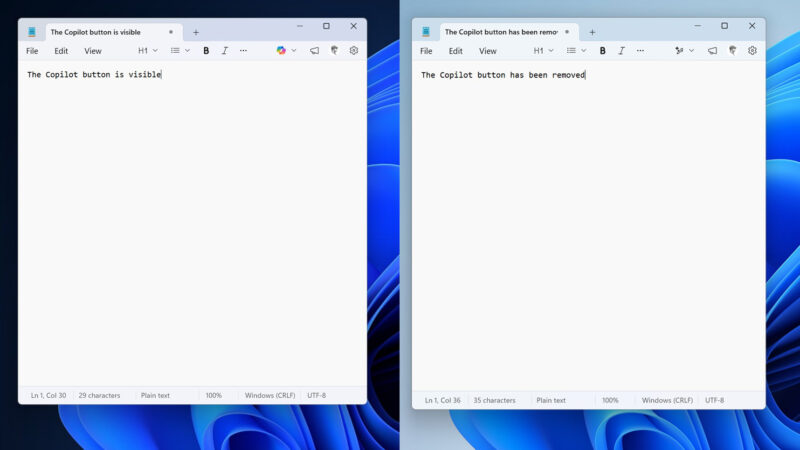
Task: Click '35 characters' in the status bar
Action: point(494,401)
